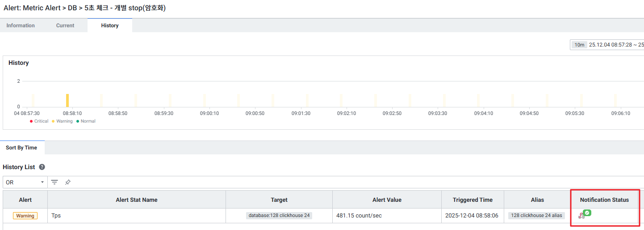Expand the OR condition dropdown
The image size is (644, 230).
click(x=25, y=182)
